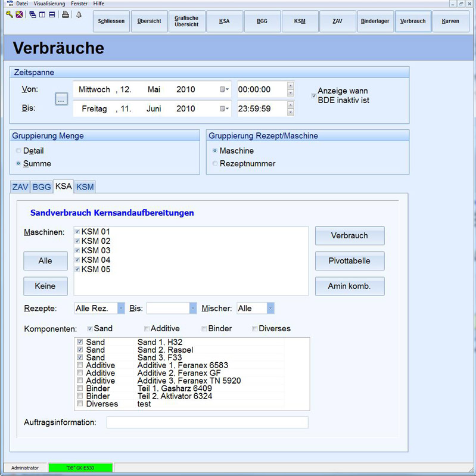This screenshot has width=476, height=476.
Task: Click the printer icon in toolbar
Action: click(66, 14)
